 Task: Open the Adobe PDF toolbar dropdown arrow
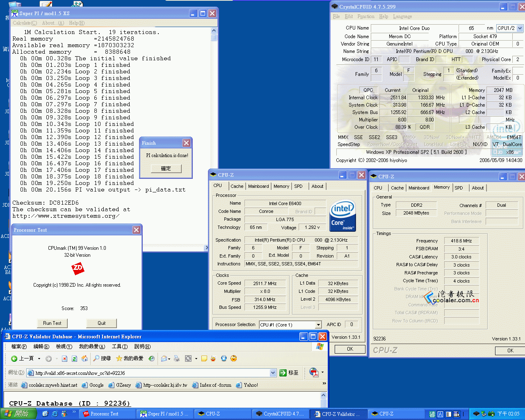click(322, 372)
